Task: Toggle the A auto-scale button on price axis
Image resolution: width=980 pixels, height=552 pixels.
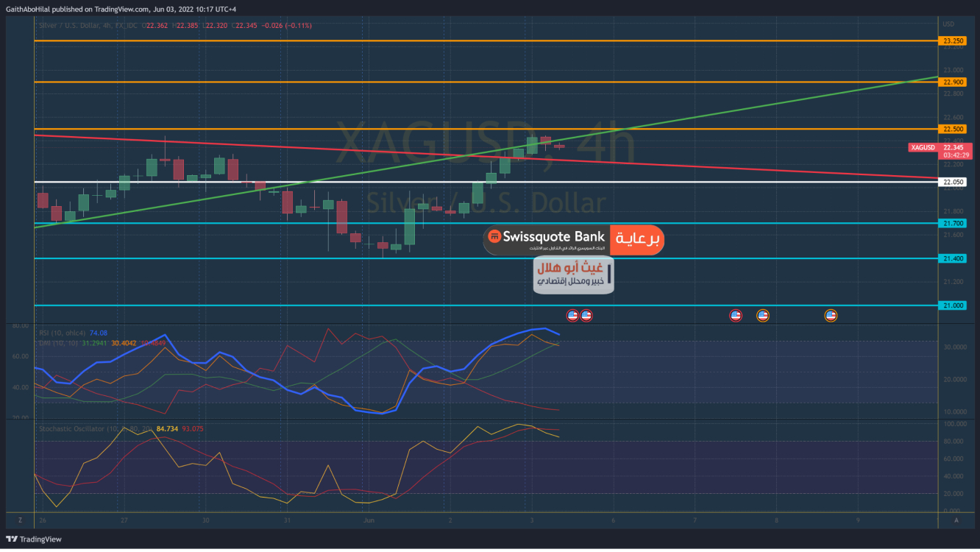Action: pyautogui.click(x=956, y=520)
